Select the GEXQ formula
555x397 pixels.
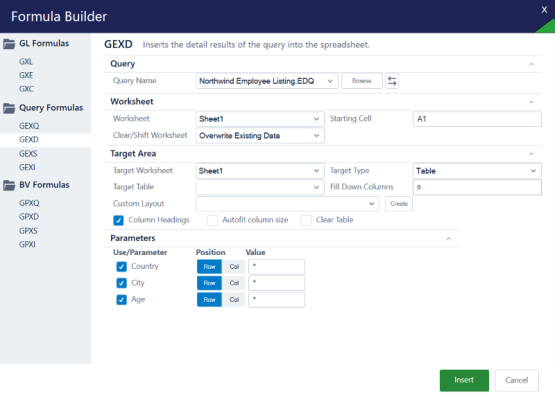click(x=29, y=126)
